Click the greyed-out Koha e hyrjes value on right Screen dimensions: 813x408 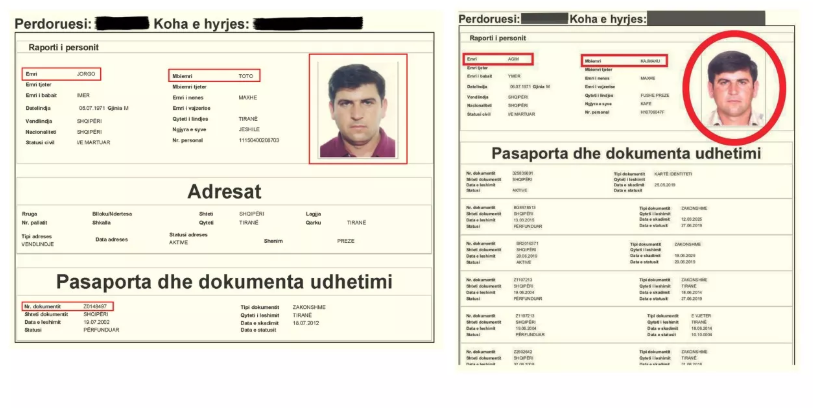click(706, 18)
